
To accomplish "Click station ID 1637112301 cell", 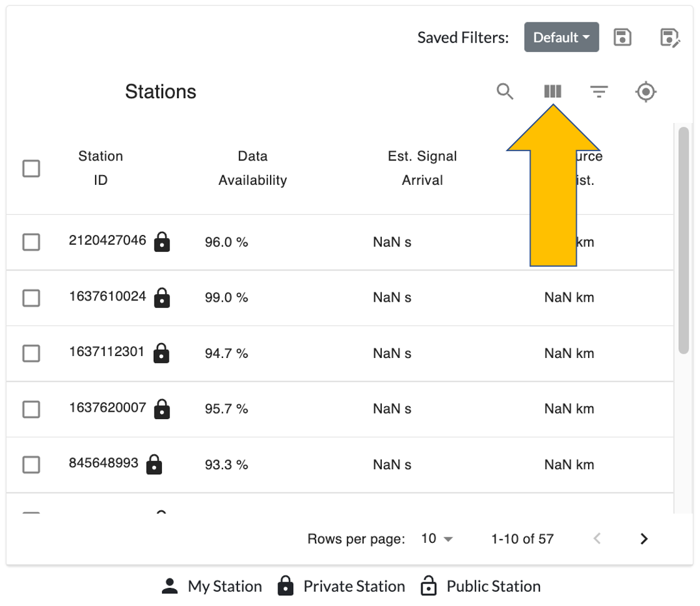I will (x=107, y=352).
